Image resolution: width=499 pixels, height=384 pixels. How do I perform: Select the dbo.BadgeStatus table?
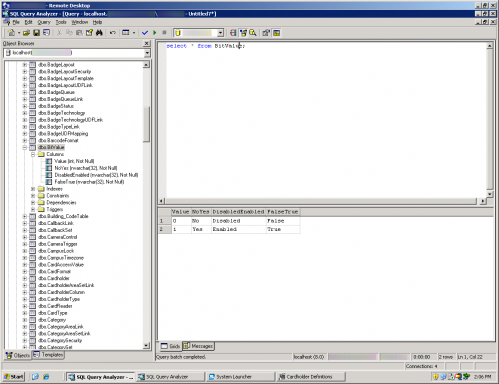coord(56,106)
